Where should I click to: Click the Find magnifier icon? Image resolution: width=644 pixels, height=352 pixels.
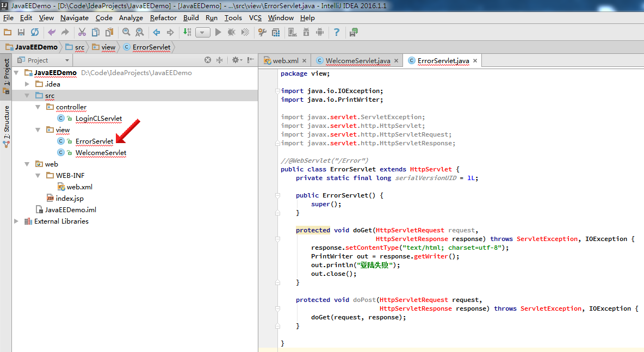point(126,32)
